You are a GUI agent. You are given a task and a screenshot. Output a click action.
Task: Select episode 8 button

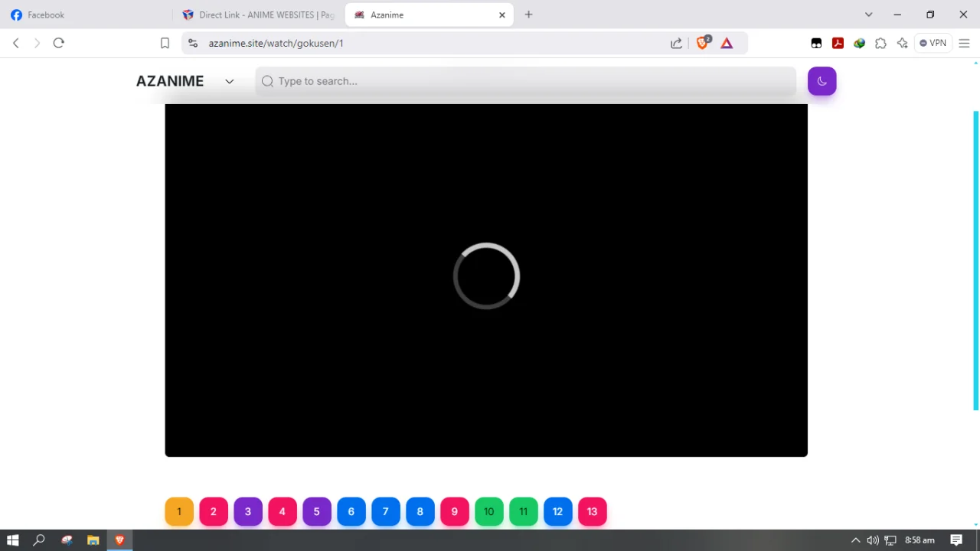[x=420, y=511]
